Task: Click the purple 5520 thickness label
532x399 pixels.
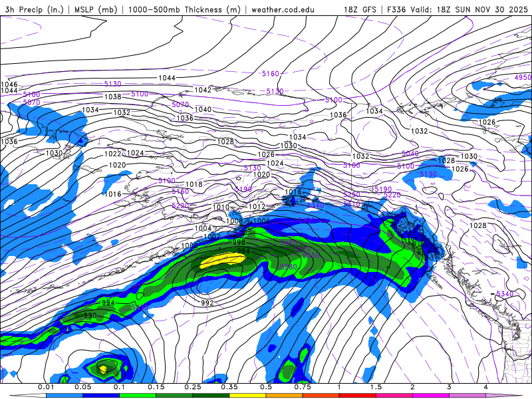Action: pyautogui.click(x=303, y=249)
